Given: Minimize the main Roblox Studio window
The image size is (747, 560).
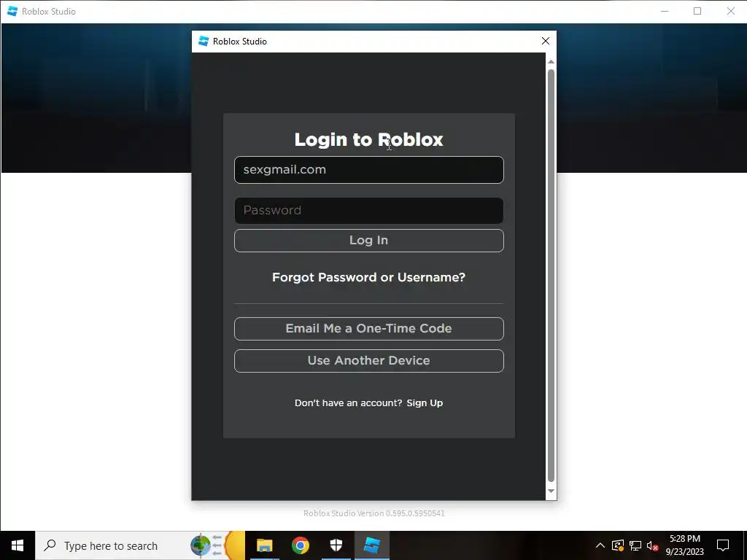Looking at the screenshot, I should (665, 11).
